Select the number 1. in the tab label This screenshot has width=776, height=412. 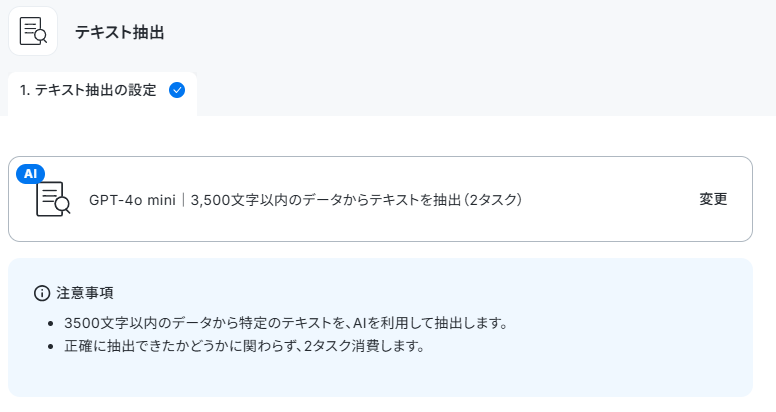click(x=25, y=90)
